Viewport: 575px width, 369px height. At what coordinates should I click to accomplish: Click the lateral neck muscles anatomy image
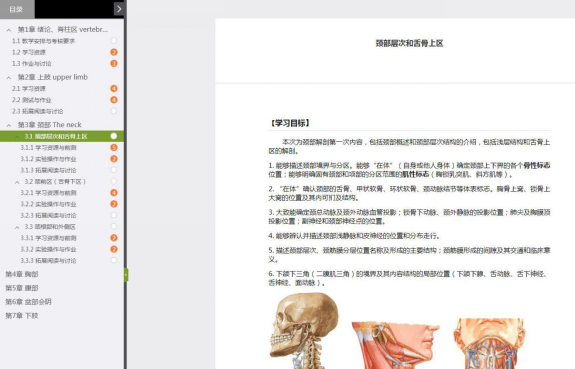395,345
